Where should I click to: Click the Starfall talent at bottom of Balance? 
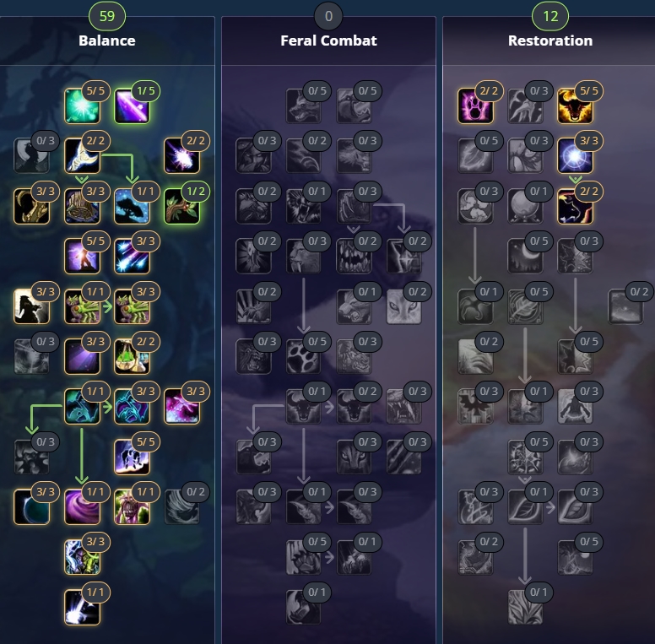(82, 607)
